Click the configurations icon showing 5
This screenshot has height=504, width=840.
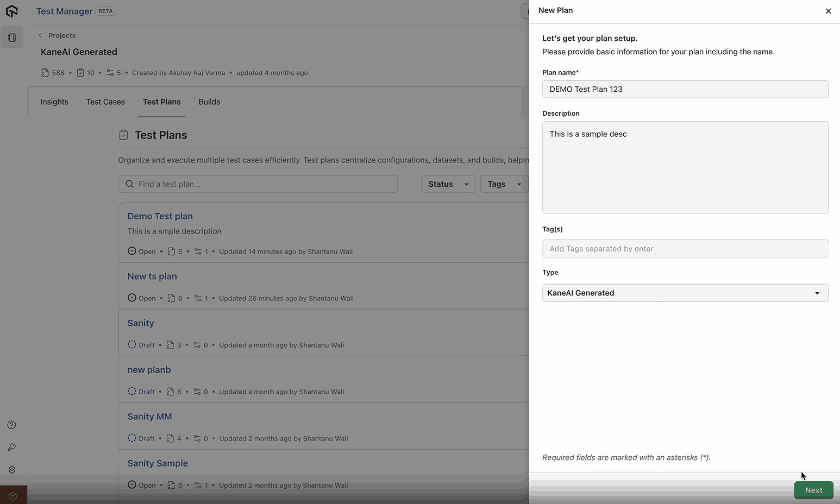[x=110, y=72]
